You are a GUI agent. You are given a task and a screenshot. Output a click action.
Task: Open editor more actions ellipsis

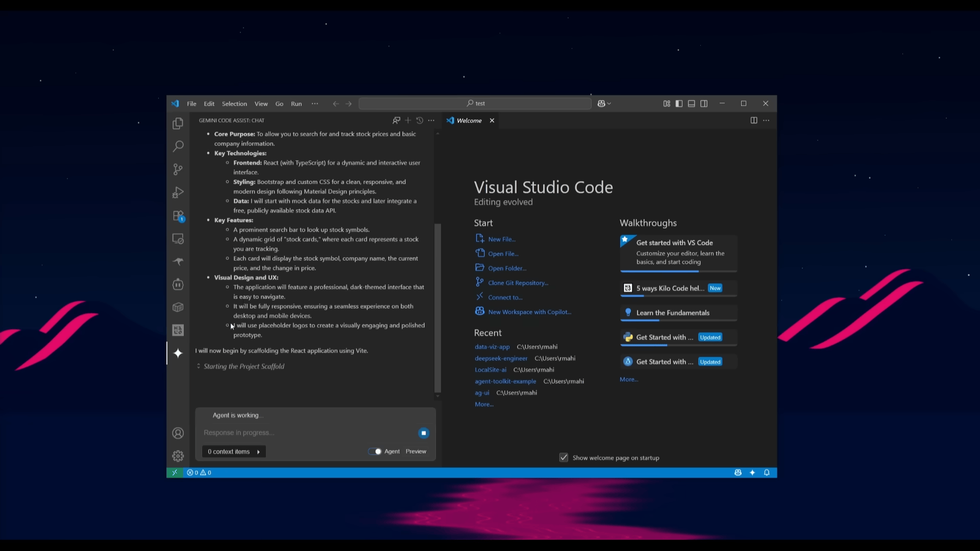pyautogui.click(x=766, y=120)
